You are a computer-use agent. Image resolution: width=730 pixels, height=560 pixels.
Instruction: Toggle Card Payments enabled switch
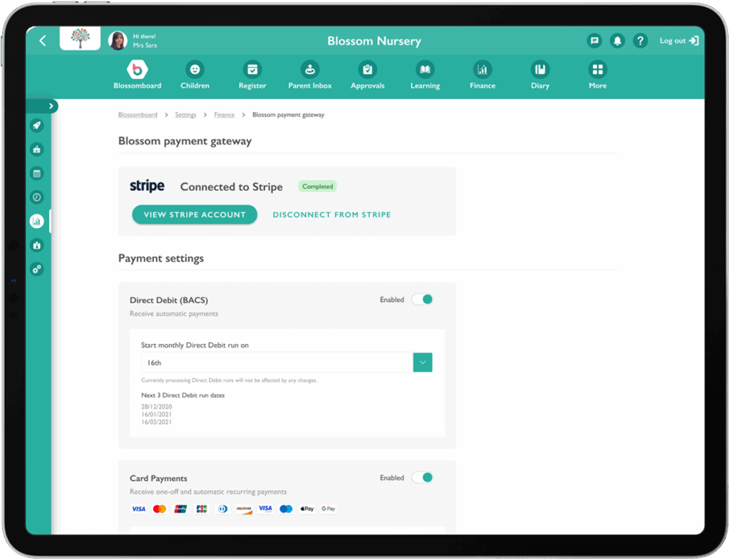(423, 478)
